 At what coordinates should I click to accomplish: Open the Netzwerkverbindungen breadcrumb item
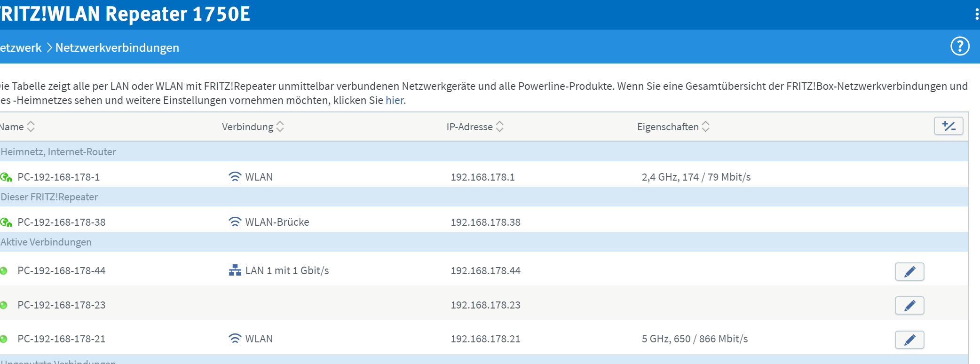tap(117, 47)
